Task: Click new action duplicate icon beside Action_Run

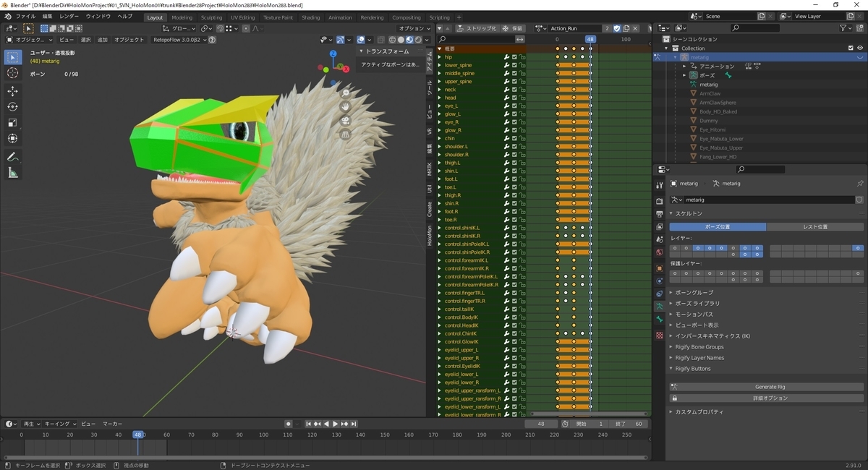Action: click(627, 28)
